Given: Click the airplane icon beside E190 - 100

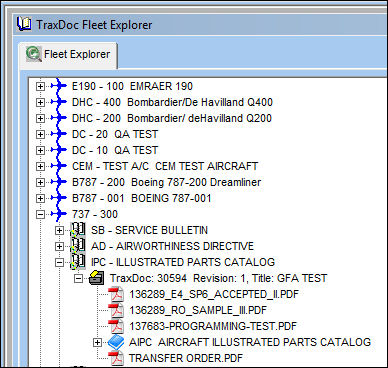Looking at the screenshot, I should (59, 86).
